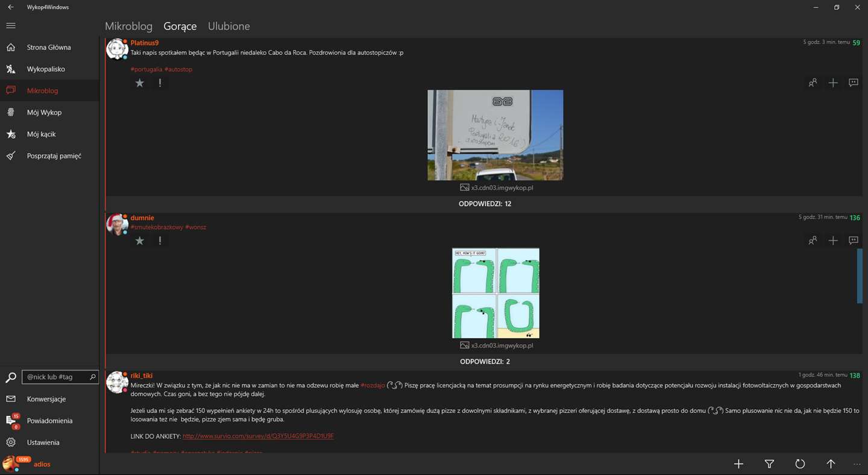This screenshot has width=868, height=475.
Task: Reply to Platinus9's post with comment icon
Action: click(854, 83)
